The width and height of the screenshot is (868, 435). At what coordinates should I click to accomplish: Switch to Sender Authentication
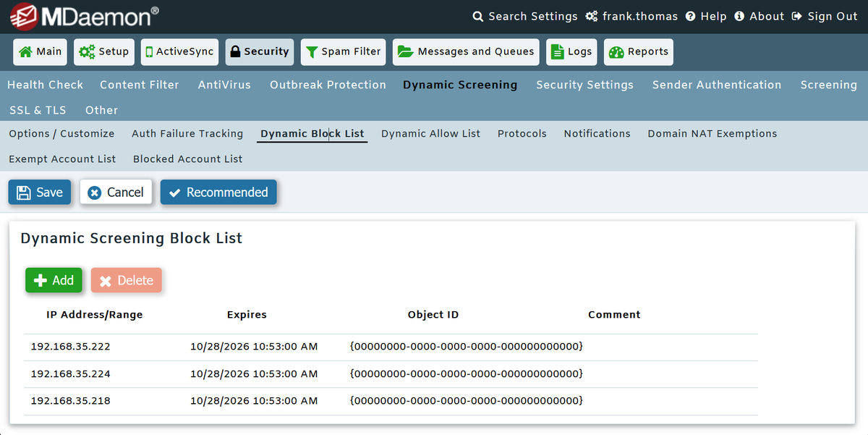(717, 85)
